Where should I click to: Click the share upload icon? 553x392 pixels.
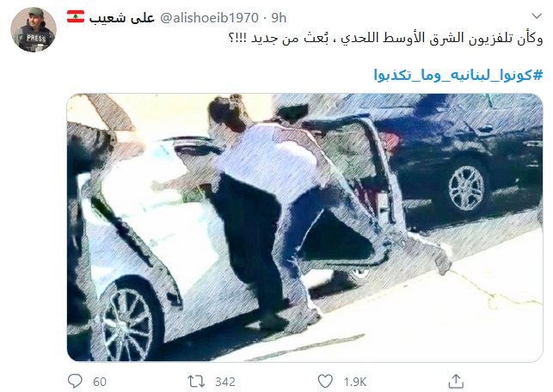456,381
